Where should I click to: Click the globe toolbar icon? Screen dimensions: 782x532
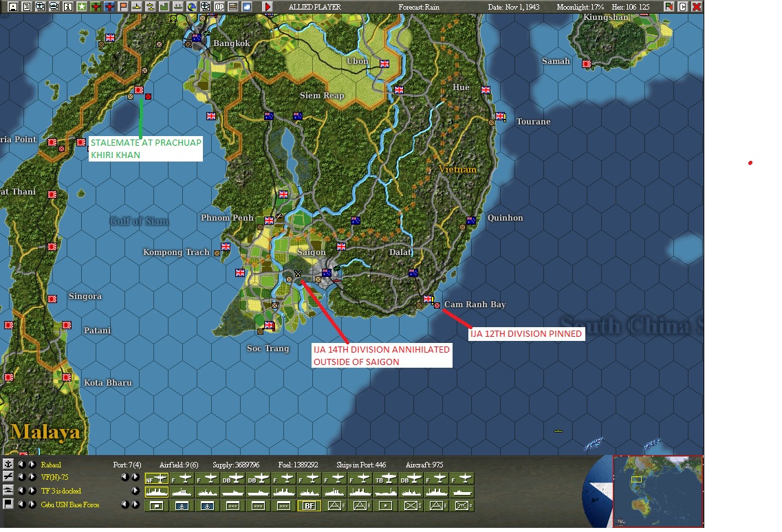coord(191,6)
